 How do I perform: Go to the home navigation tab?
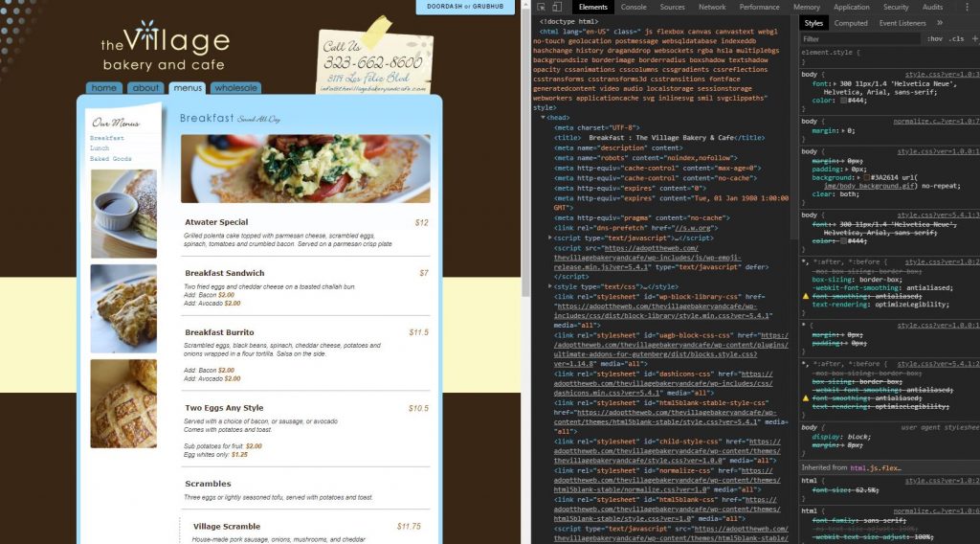point(103,88)
